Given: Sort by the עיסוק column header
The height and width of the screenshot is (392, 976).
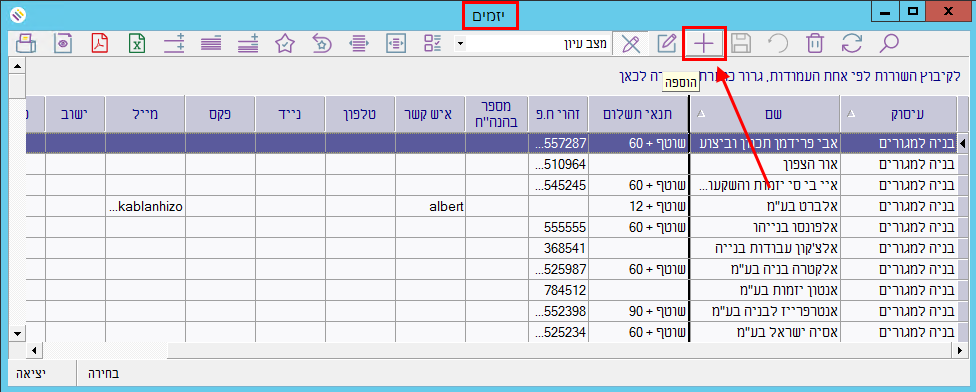Looking at the screenshot, I should 898,114.
